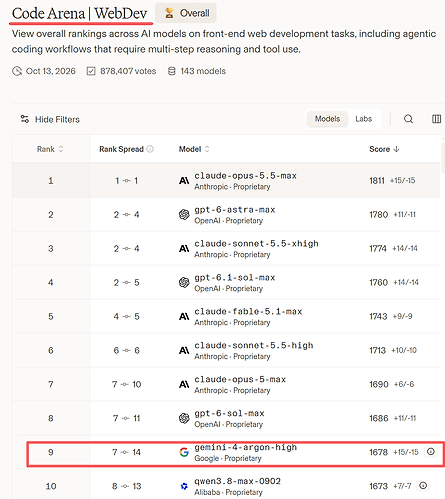
Task: Click rank number 10 cell
Action: pos(51,486)
